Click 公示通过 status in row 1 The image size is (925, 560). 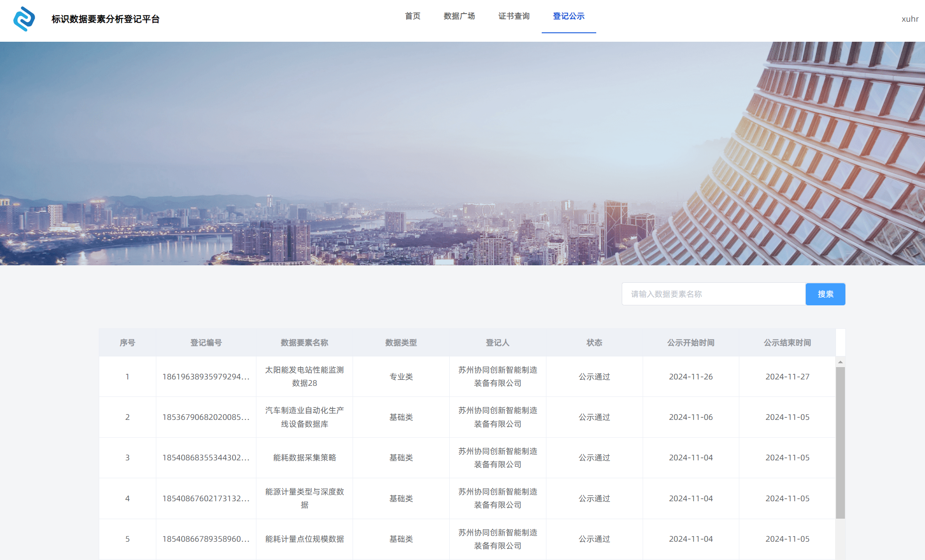pyautogui.click(x=595, y=376)
